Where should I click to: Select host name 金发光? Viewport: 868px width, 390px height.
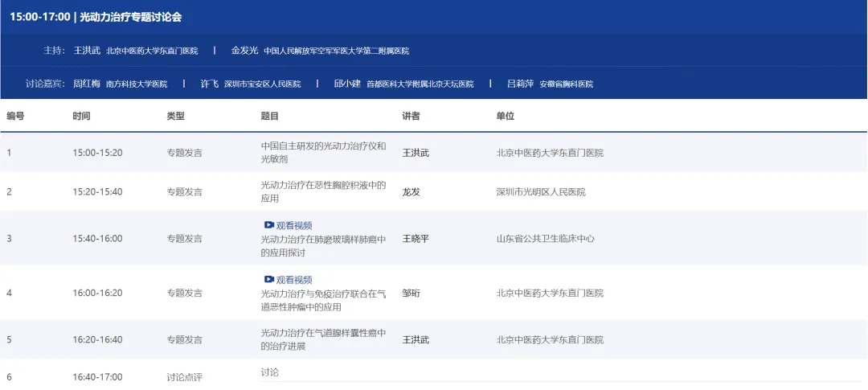click(x=244, y=51)
